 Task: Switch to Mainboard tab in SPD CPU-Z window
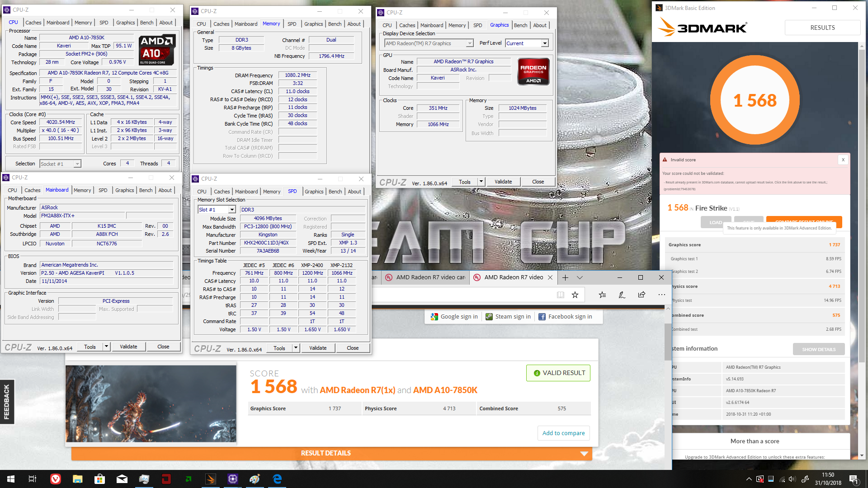coord(246,192)
